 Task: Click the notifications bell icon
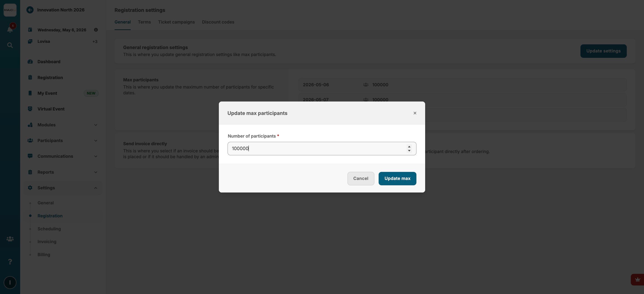10,29
